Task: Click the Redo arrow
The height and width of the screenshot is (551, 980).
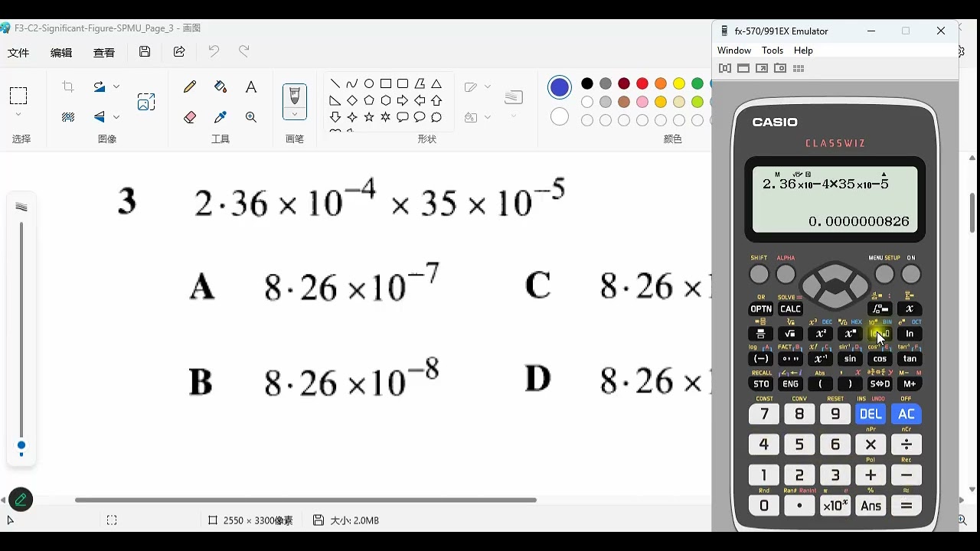Action: 244,52
